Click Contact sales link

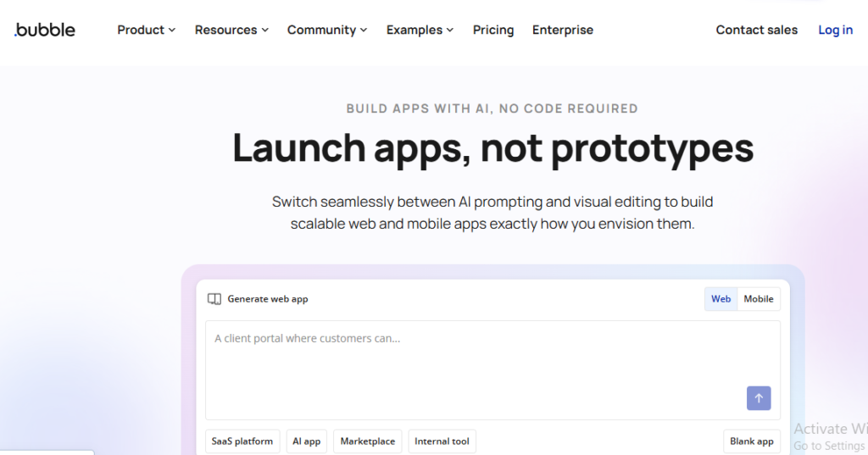(757, 30)
